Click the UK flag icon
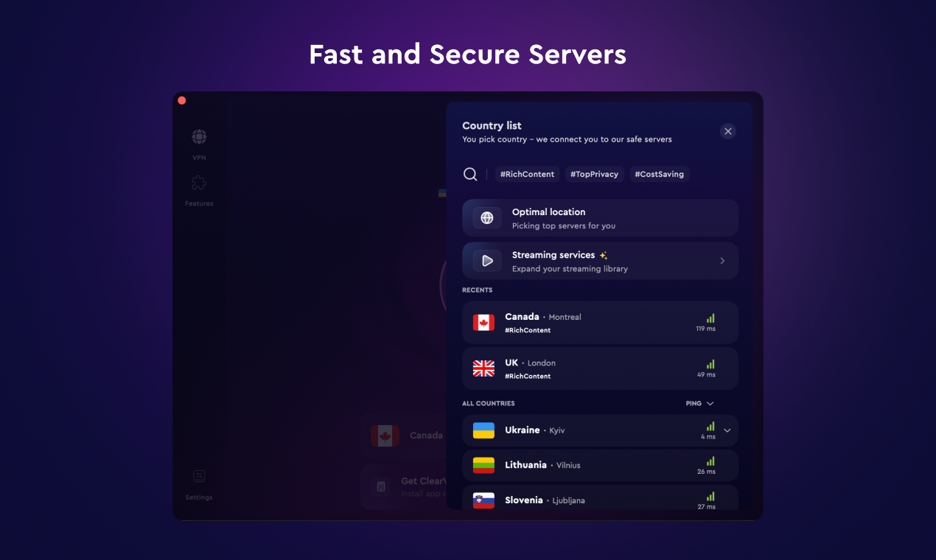This screenshot has height=560, width=936. pyautogui.click(x=483, y=368)
